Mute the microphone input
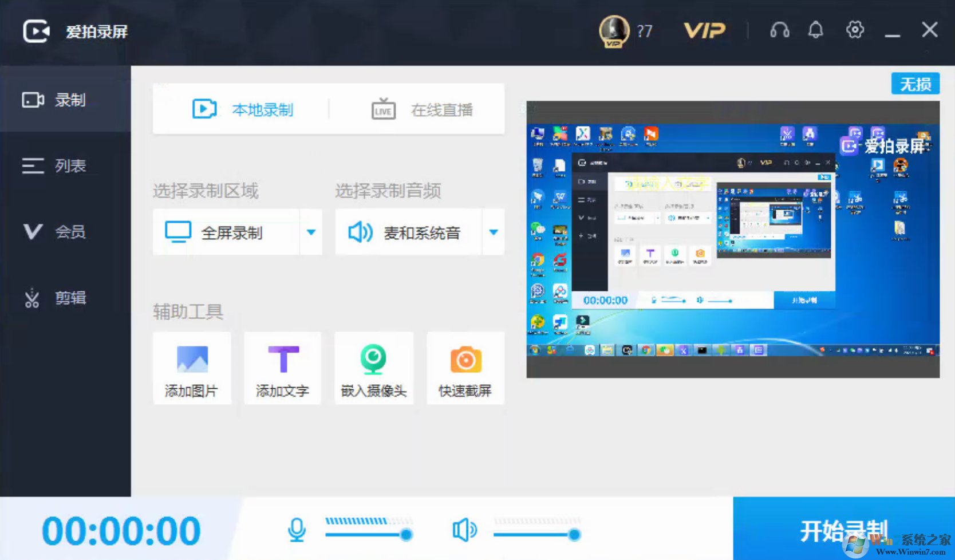The height and width of the screenshot is (560, 955). [297, 530]
